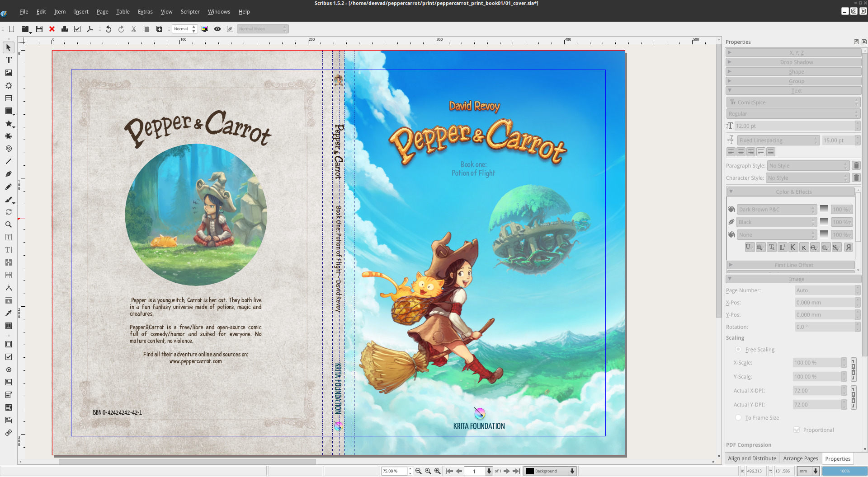The height and width of the screenshot is (477, 868).
Task: Open the Paragraph Style dropdown
Action: pos(808,166)
